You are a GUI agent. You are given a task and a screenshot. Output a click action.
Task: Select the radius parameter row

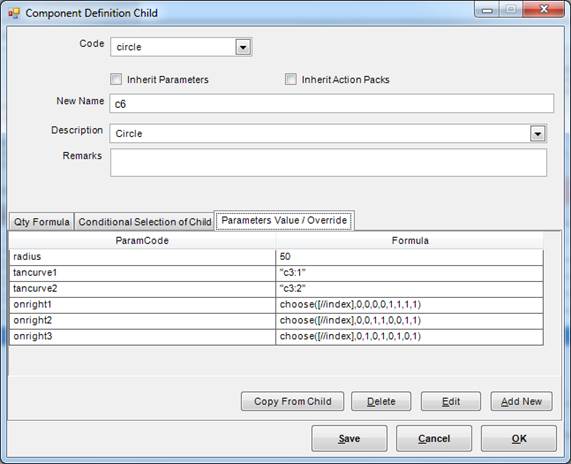pyautogui.click(x=276, y=257)
